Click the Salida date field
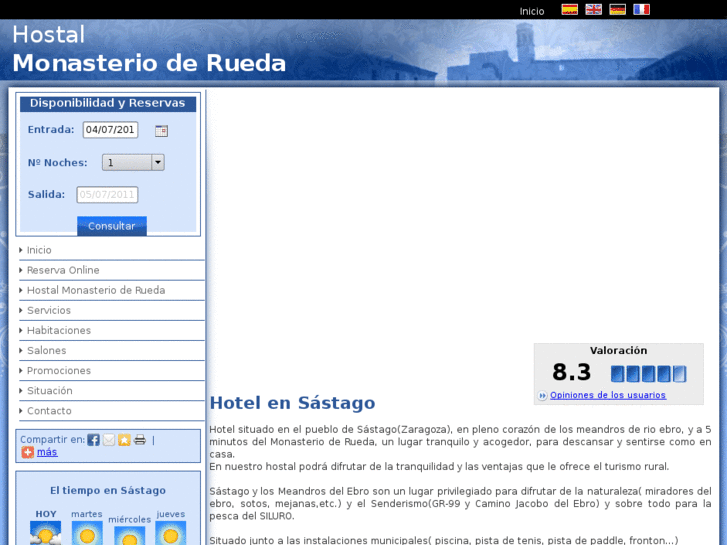 [x=107, y=195]
